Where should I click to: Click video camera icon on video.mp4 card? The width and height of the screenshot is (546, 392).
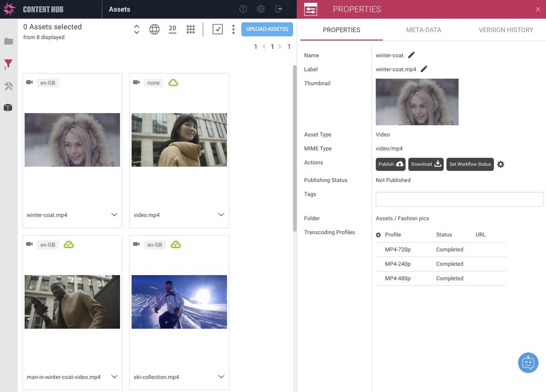[136, 82]
